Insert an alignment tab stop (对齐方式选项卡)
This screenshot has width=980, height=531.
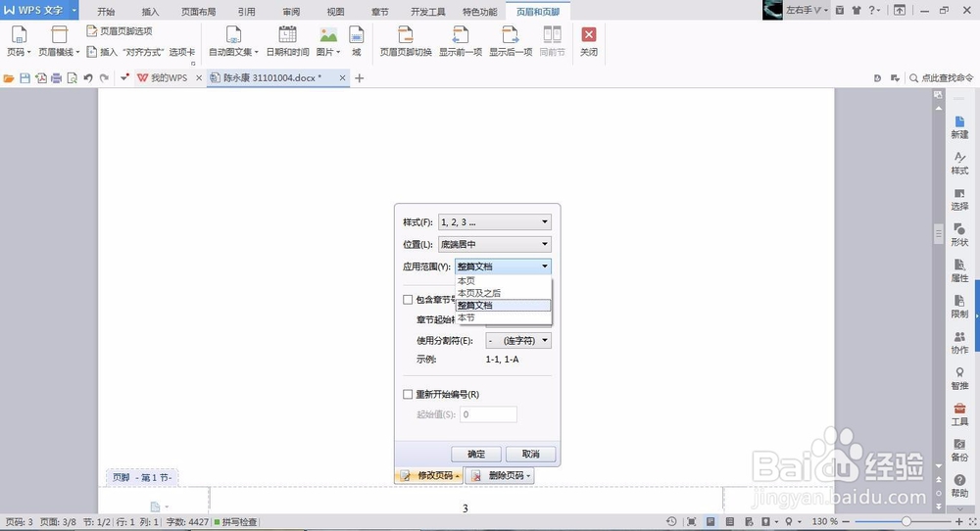140,52
